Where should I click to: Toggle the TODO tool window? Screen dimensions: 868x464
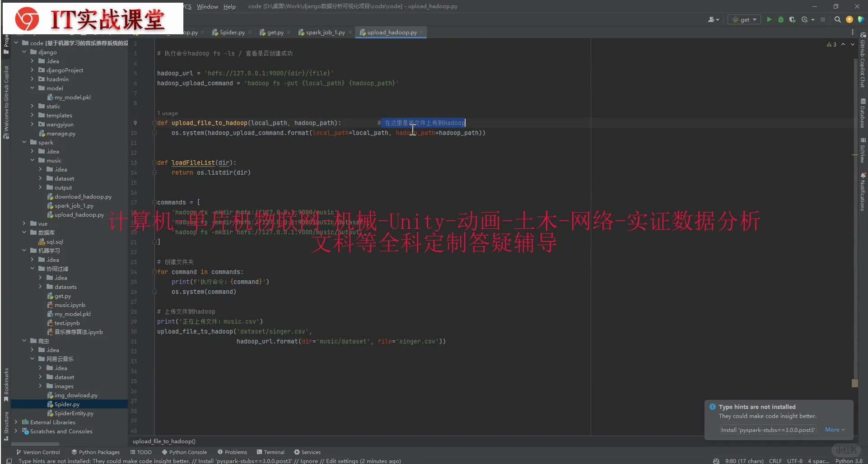point(141,452)
